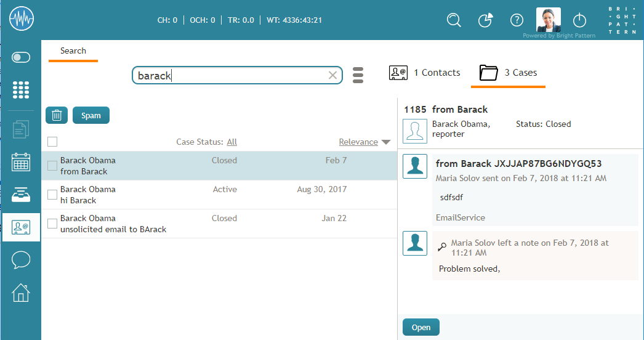This screenshot has width=644, height=340.
Task: Open the Case Status 'All' filter
Action: (x=231, y=142)
